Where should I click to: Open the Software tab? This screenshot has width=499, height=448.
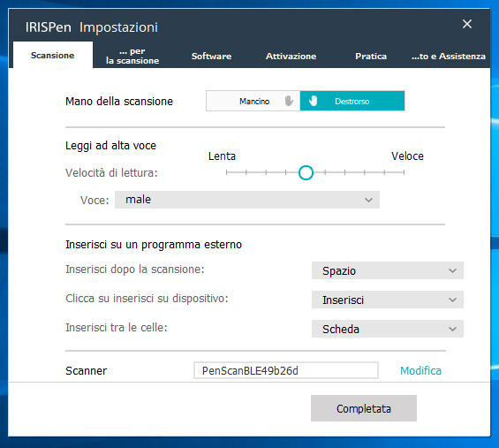click(x=211, y=56)
